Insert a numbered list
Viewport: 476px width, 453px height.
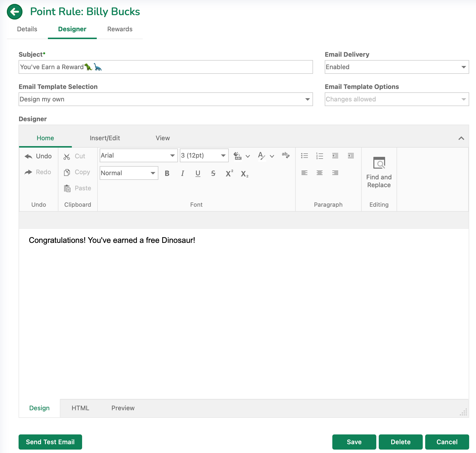tap(320, 156)
